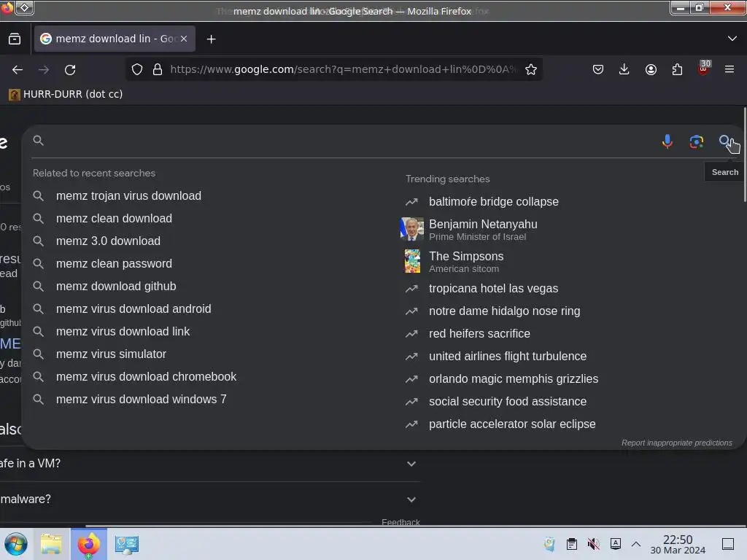
Task: Click Report inappropriate predictions link
Action: 676,443
